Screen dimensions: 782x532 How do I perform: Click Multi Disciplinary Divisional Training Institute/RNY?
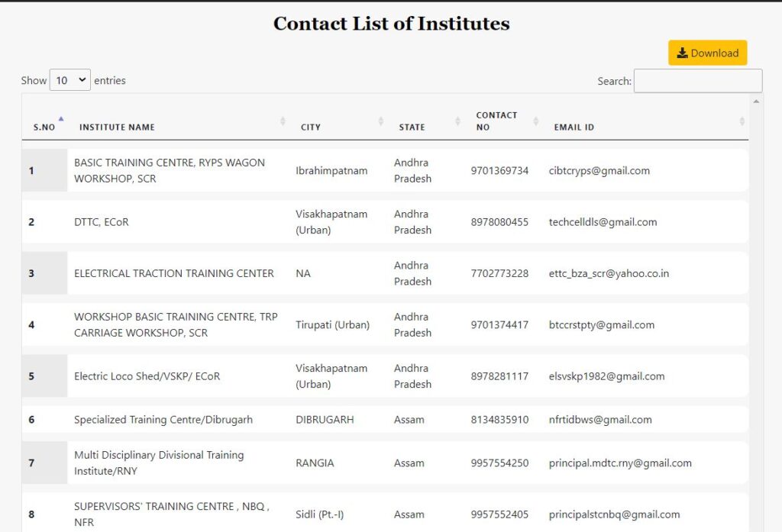point(159,463)
